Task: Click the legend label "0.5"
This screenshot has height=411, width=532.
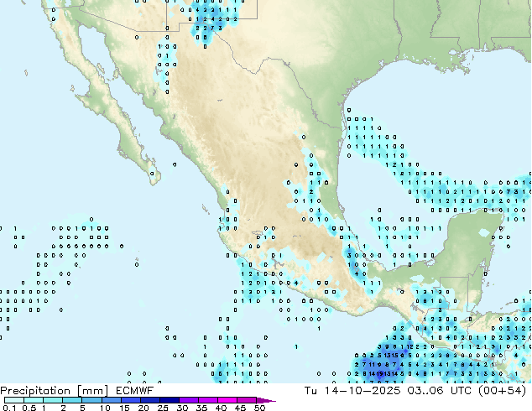Action: tap(29, 408)
